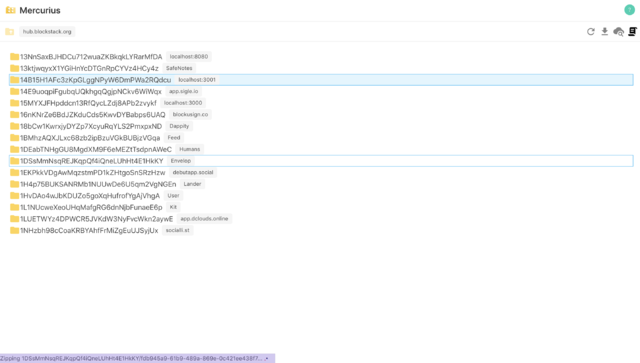Click the Zipping status bar message
Viewport: 640px width, 363px height.
137,359
